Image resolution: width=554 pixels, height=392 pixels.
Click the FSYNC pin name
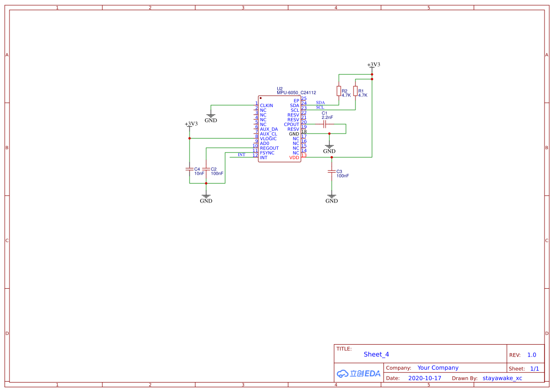(x=267, y=153)
